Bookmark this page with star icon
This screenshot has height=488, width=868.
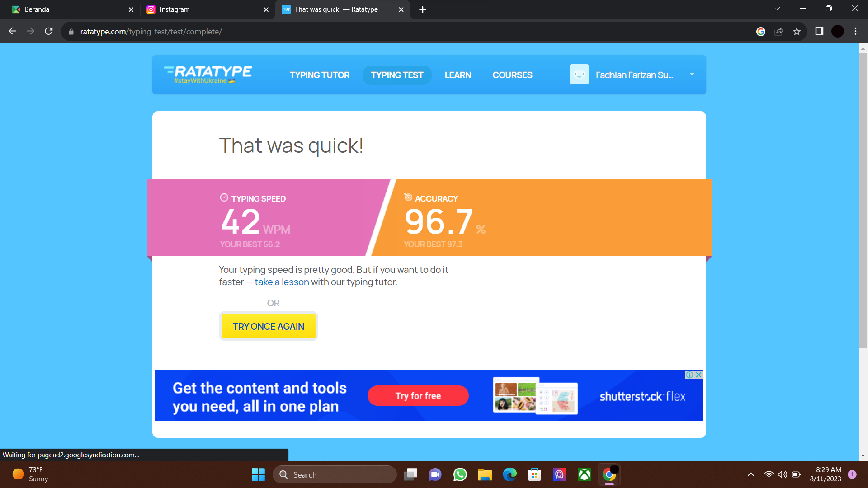click(x=797, y=32)
